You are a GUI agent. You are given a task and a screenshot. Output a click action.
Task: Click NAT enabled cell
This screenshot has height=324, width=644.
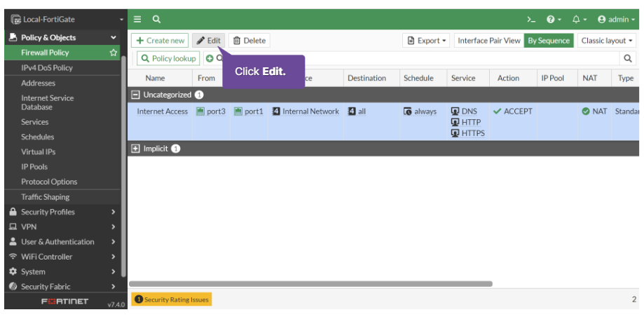coord(594,112)
